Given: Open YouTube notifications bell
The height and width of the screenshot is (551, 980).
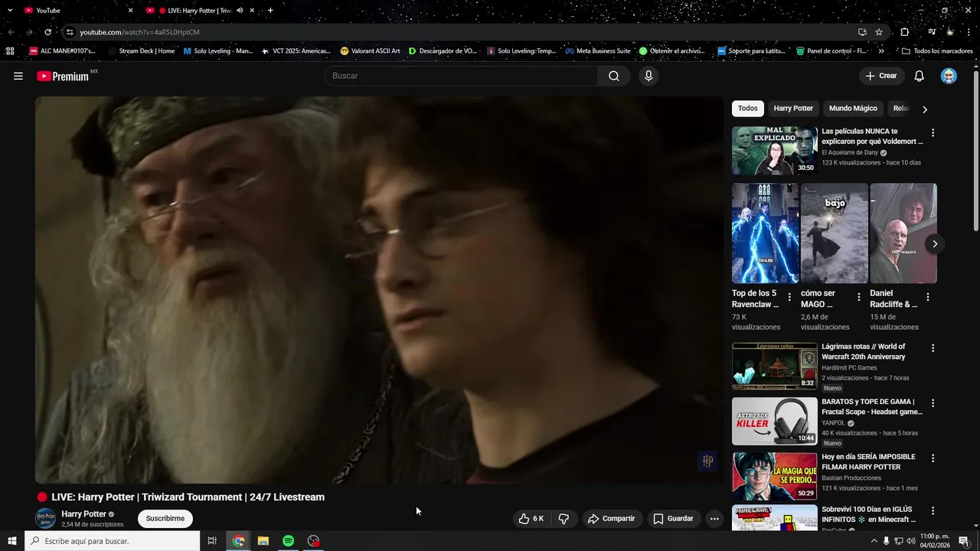Looking at the screenshot, I should point(920,76).
